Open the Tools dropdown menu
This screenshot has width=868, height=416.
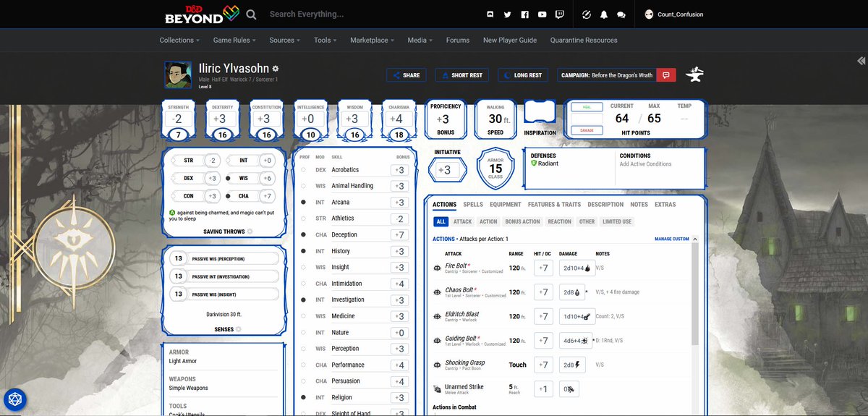(325, 41)
